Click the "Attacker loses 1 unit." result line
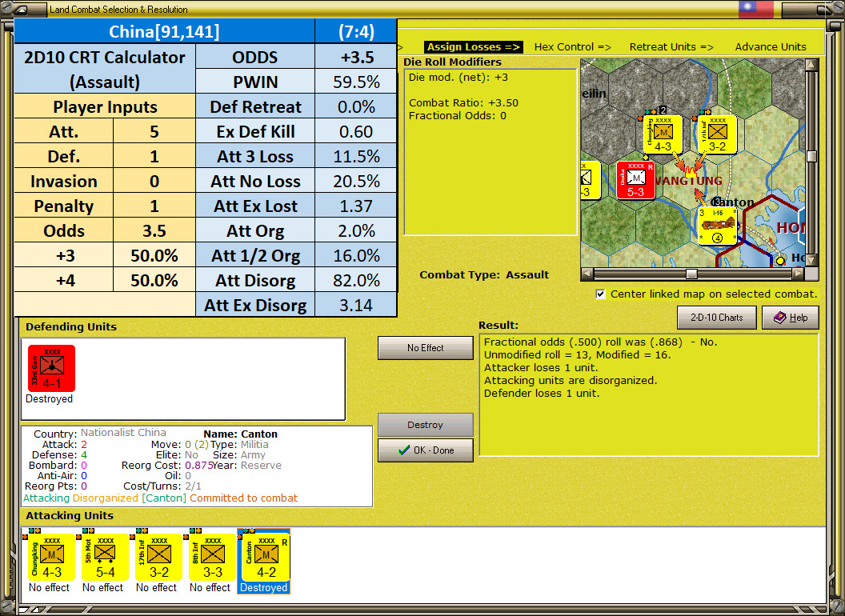845x616 pixels. (x=541, y=367)
